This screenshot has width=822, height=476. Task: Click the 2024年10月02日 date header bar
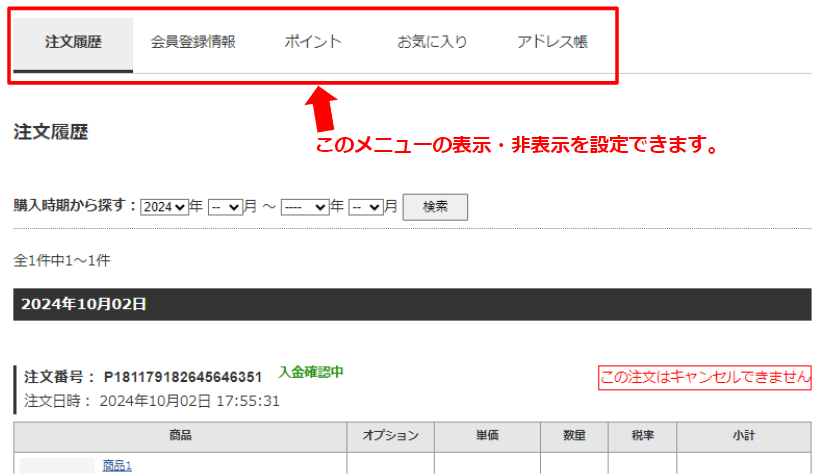tap(412, 304)
